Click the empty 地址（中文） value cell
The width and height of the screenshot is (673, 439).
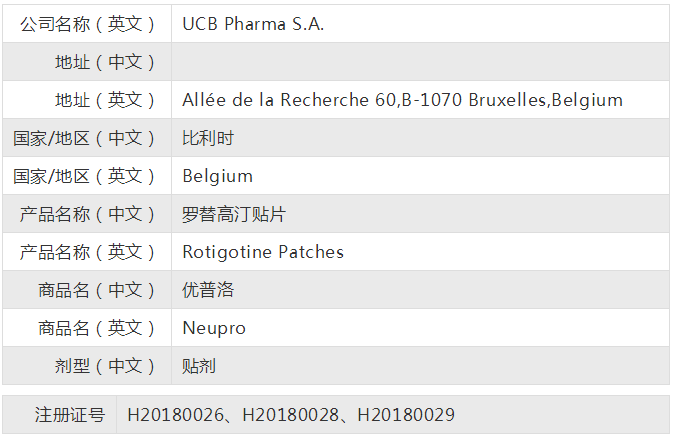click(420, 62)
